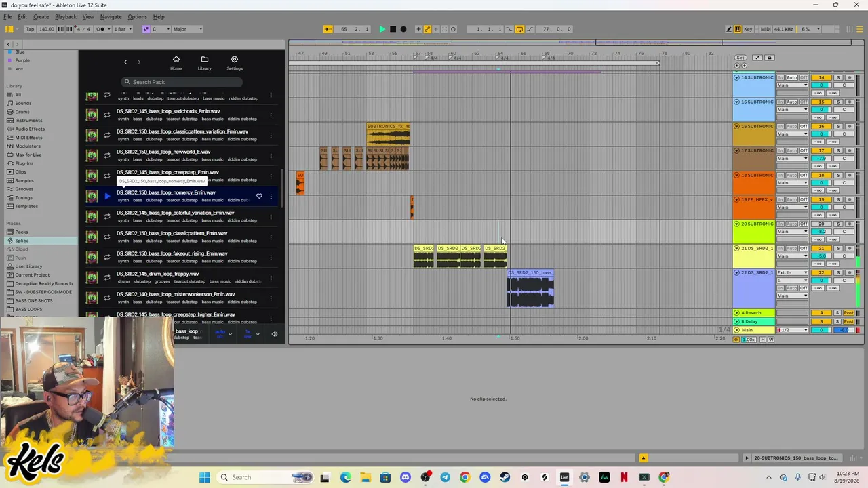This screenshot has height=488, width=868.
Task: Go back with the Splice back arrow
Action: [125, 62]
